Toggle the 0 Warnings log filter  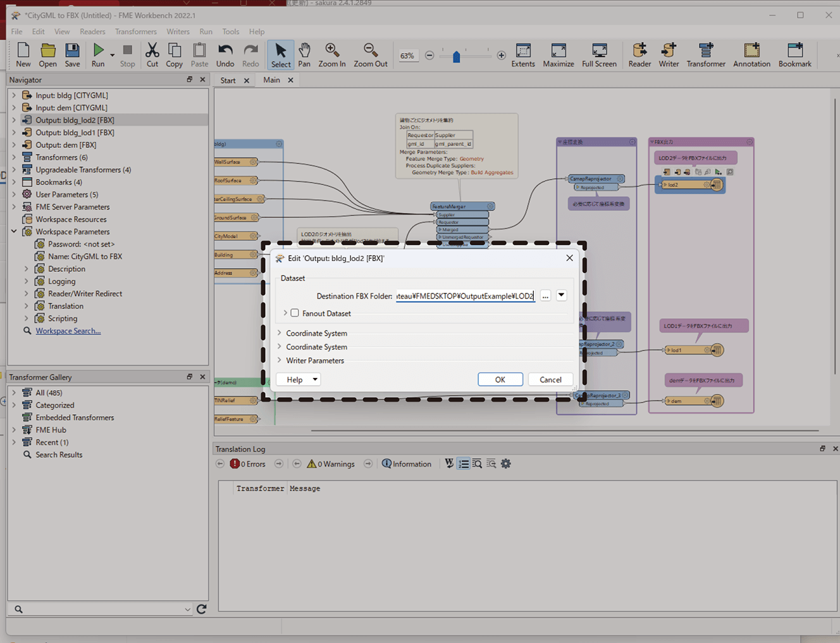click(330, 463)
